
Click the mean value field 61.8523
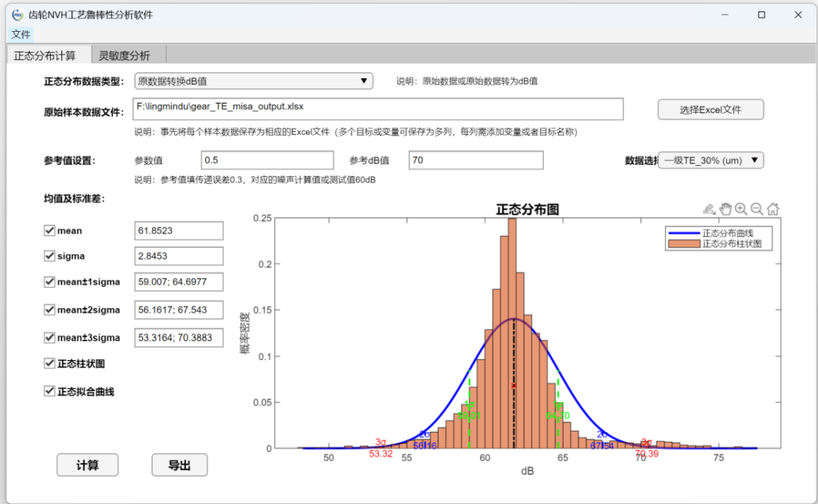pos(179,231)
